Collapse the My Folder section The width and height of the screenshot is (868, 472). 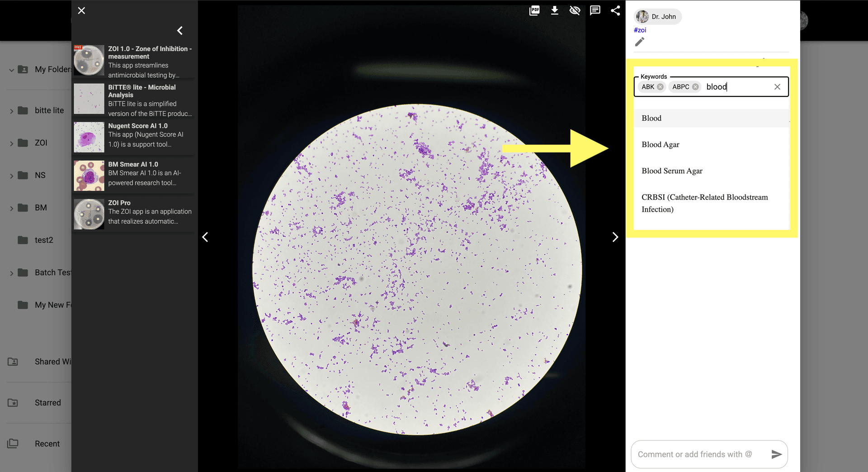point(11,70)
